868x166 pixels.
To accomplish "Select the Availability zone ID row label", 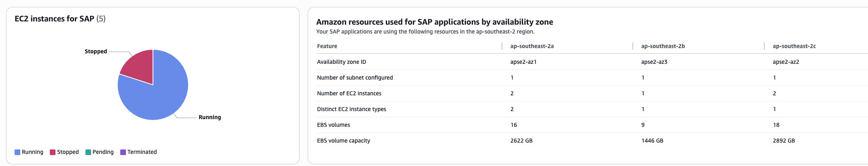I will (x=342, y=62).
